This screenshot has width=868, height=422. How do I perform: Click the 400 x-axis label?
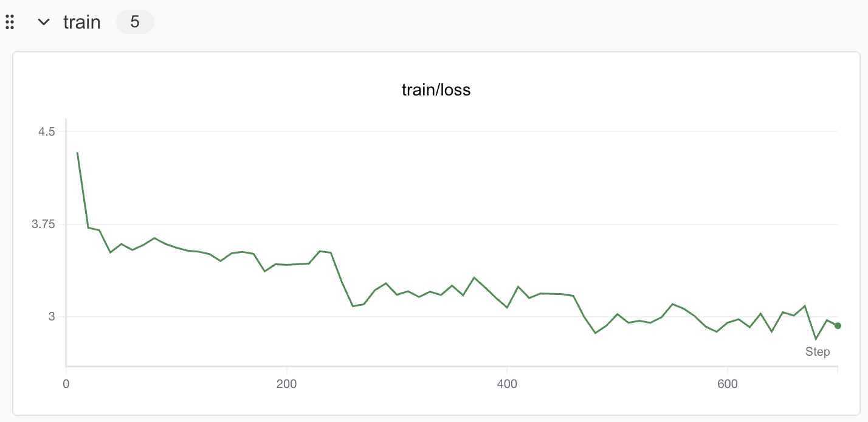(507, 384)
